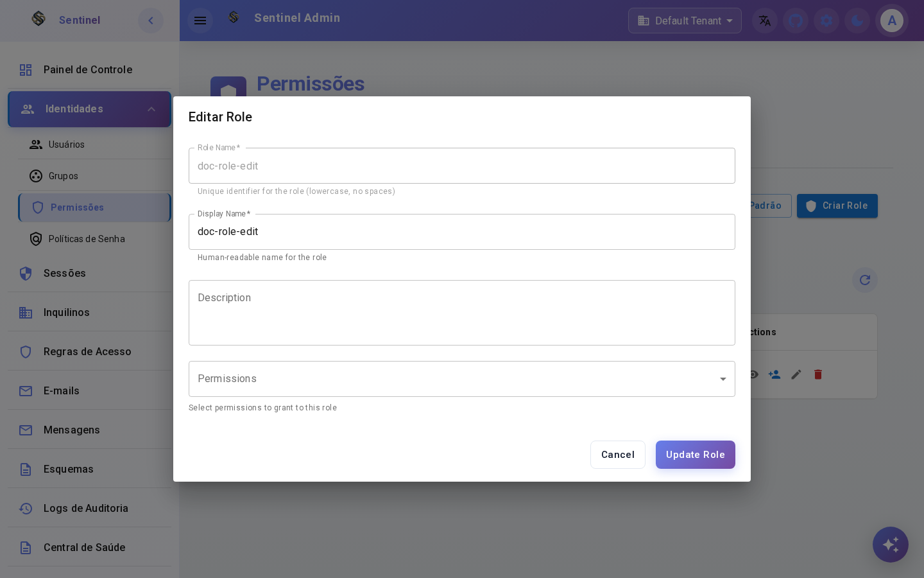Focus the Description text area
924x578 pixels.
[462, 313]
